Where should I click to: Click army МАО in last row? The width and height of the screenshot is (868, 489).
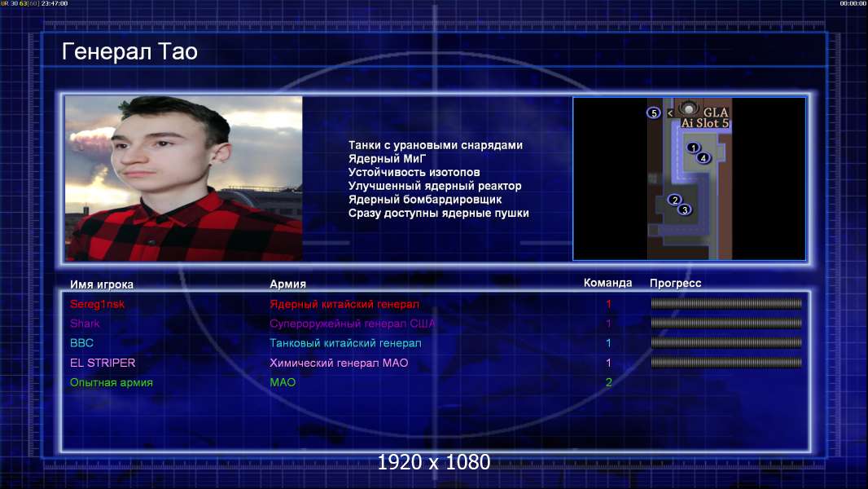click(283, 383)
